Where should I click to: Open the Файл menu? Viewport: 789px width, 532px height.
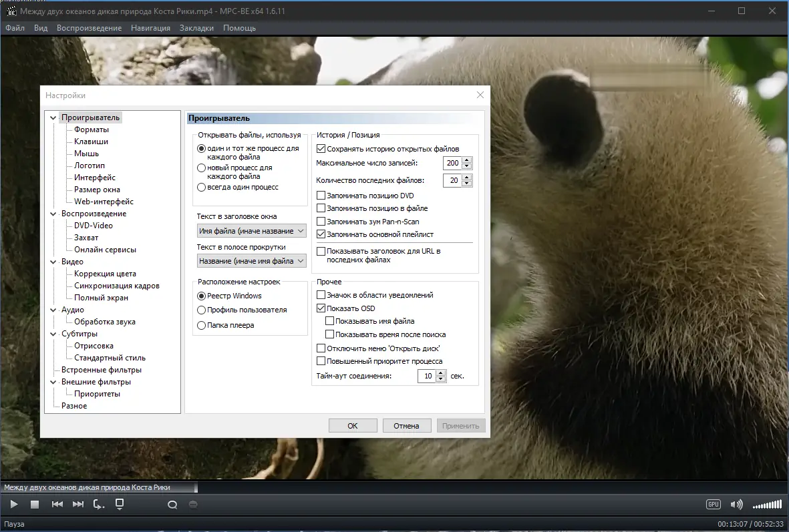pyautogui.click(x=15, y=28)
